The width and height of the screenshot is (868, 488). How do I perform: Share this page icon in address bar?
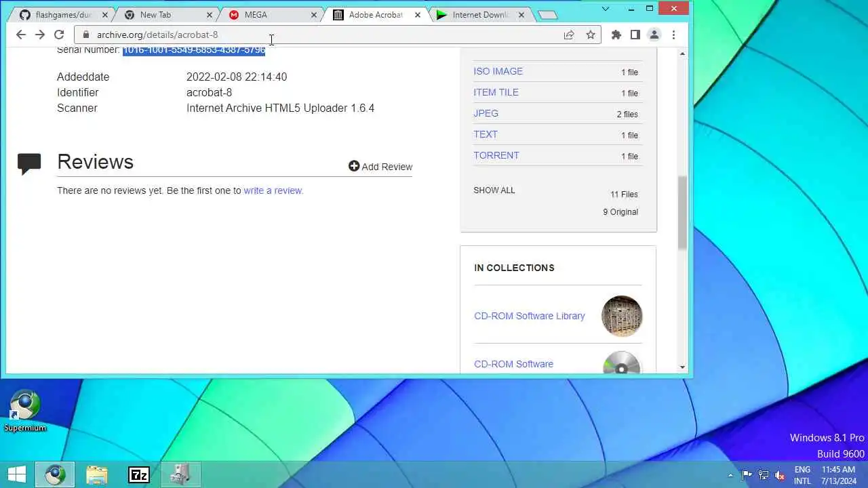569,35
